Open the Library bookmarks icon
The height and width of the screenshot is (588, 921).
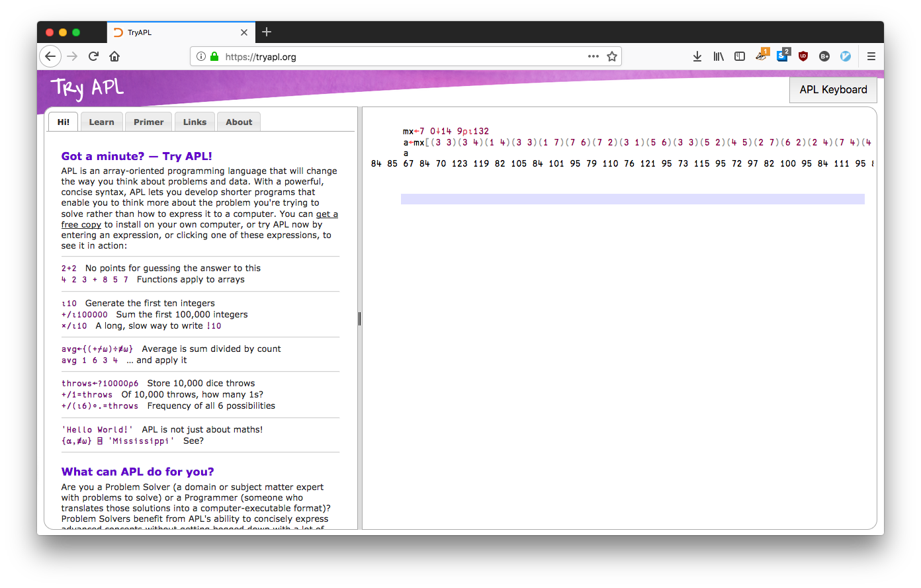tap(719, 56)
